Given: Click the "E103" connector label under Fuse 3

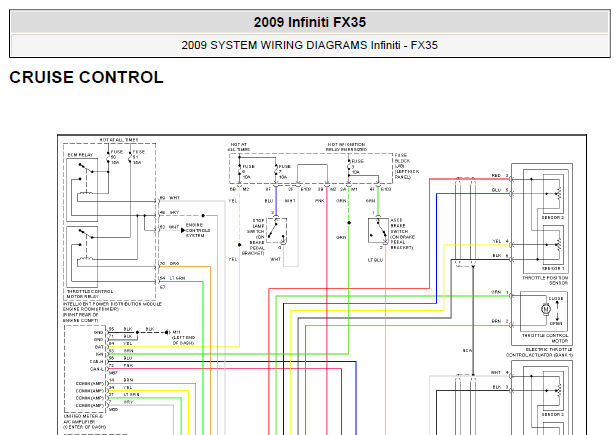Looking at the screenshot, I should pyautogui.click(x=386, y=189).
